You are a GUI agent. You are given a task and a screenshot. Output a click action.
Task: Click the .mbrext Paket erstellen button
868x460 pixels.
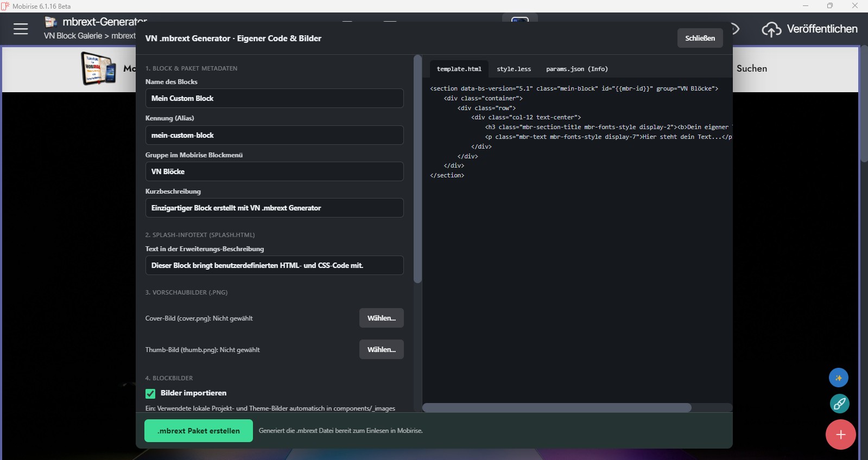(199, 431)
